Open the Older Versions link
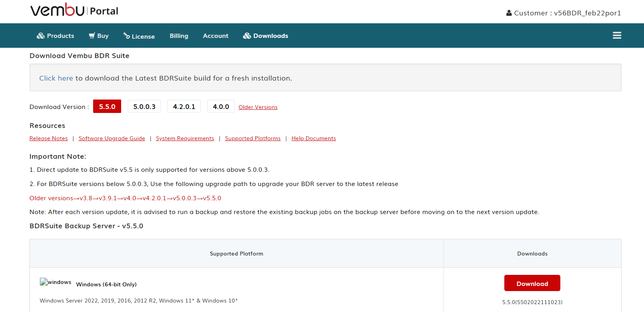This screenshot has height=312, width=644. [258, 107]
